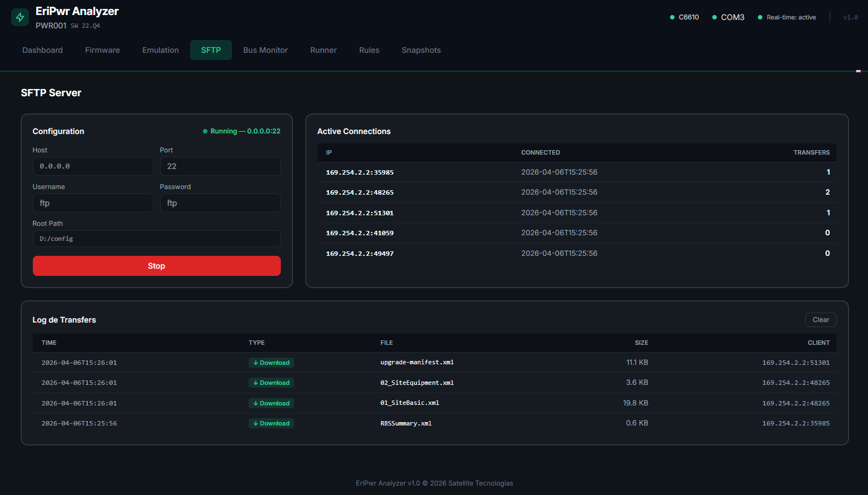Focus the Host input field
Screen dimensions: 868x495
93,166
